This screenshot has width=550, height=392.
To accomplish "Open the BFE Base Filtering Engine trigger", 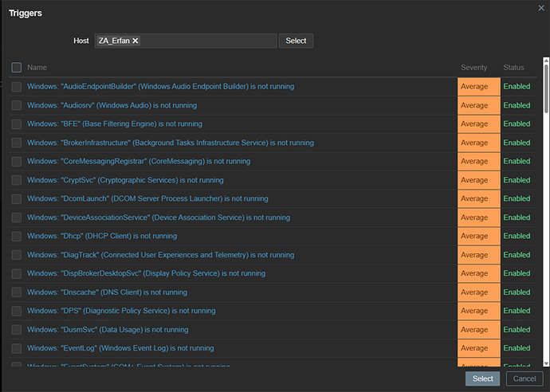I will [x=115, y=123].
